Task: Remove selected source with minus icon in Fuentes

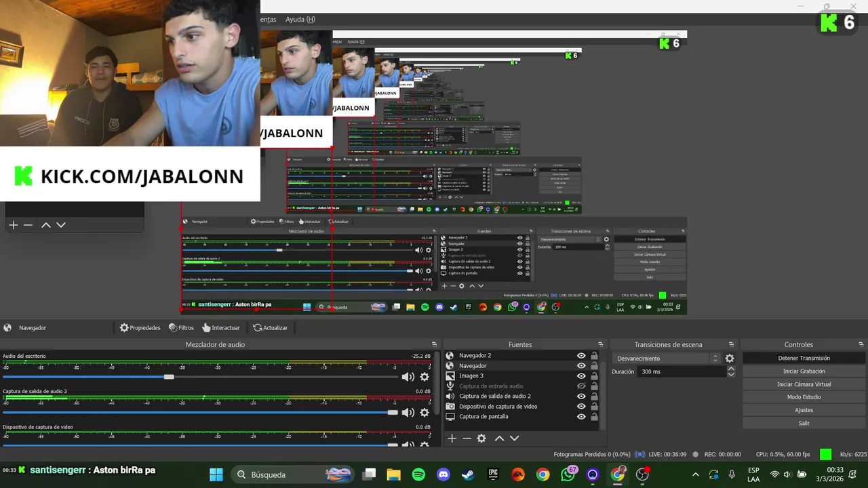Action: (x=467, y=439)
